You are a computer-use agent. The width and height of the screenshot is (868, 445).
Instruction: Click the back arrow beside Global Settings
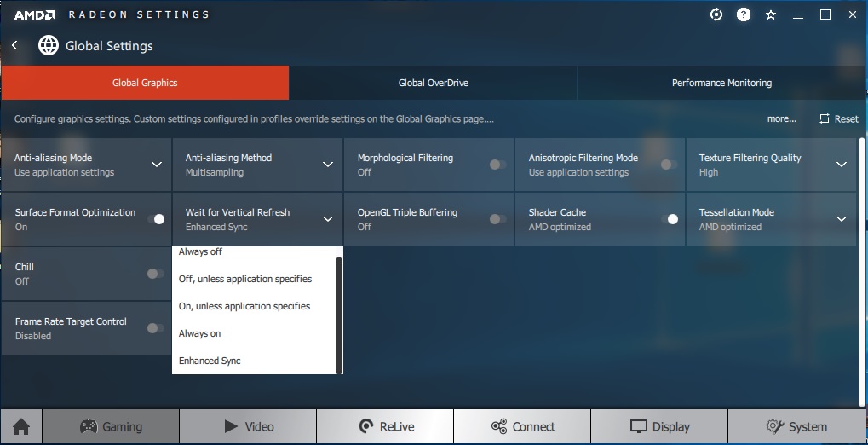(x=14, y=46)
